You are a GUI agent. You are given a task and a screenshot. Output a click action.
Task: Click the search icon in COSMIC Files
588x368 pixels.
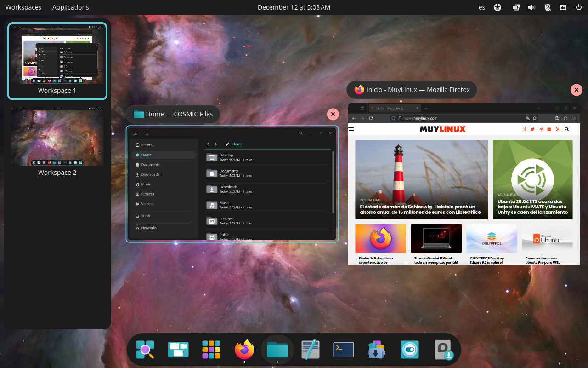click(301, 133)
